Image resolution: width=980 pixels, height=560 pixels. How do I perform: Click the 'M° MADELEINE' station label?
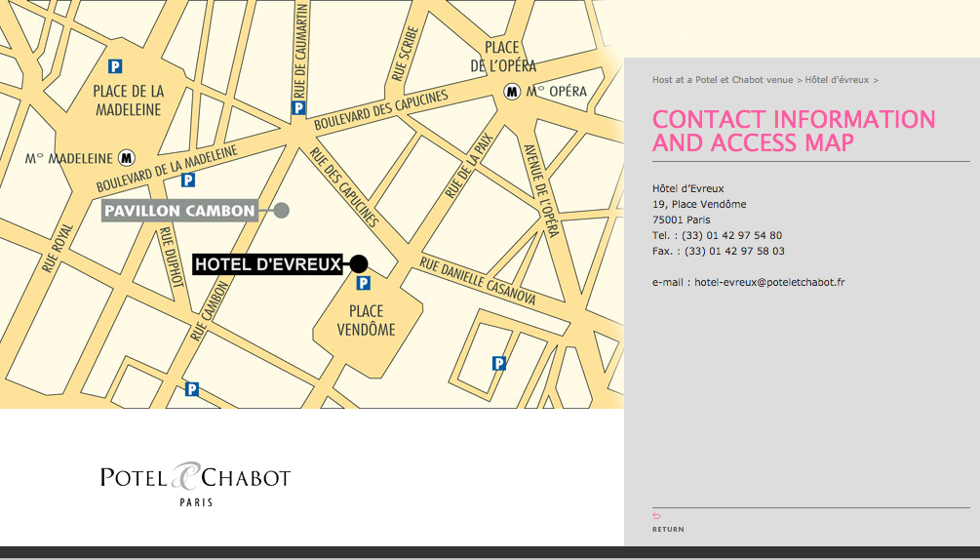tap(69, 158)
